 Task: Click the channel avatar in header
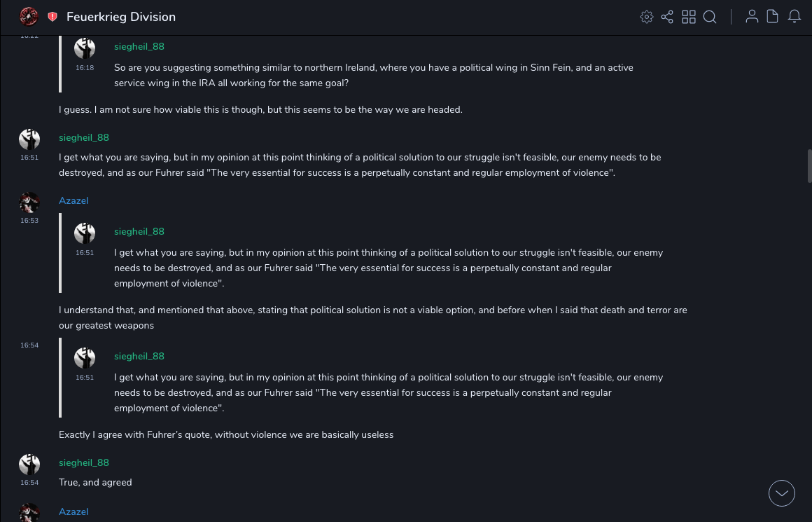click(29, 16)
